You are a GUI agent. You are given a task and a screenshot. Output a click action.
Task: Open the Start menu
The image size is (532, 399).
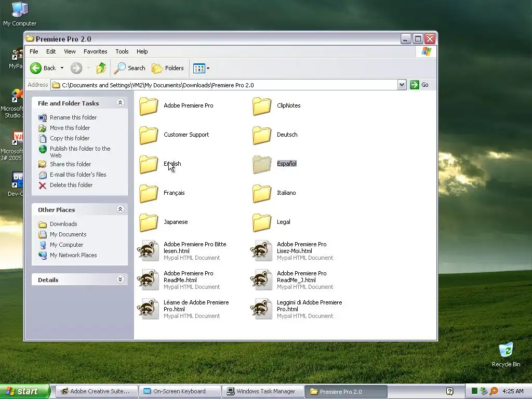click(x=25, y=391)
